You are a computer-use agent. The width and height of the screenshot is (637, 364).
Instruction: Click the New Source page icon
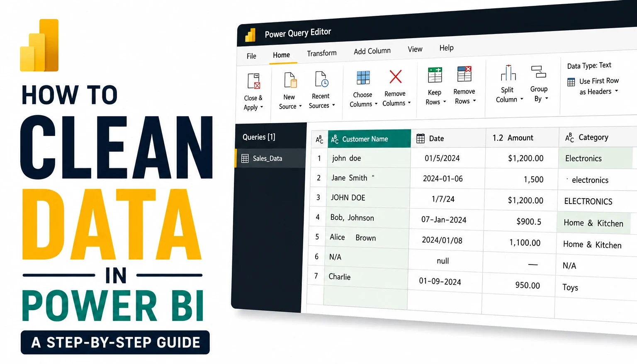[290, 80]
